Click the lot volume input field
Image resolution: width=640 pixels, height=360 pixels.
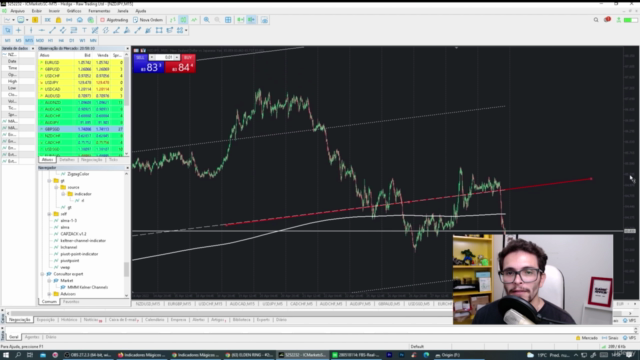164,58
